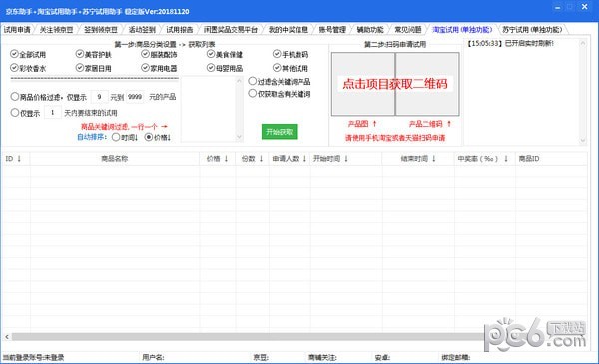Click the log panel scrollbar up arrow
Screen dimensions: 599x364
(583, 43)
